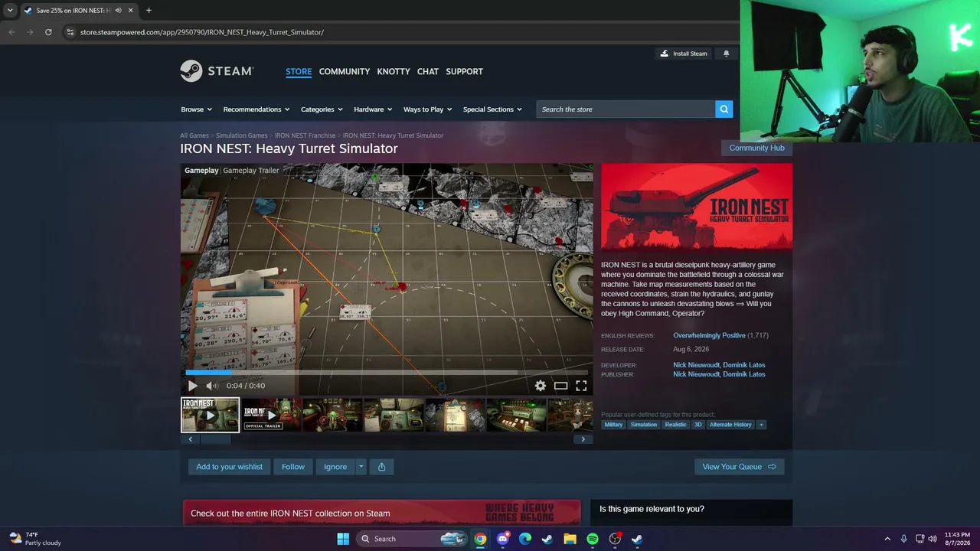The height and width of the screenshot is (551, 980).
Task: Open the Special Sections dropdown
Action: point(492,109)
